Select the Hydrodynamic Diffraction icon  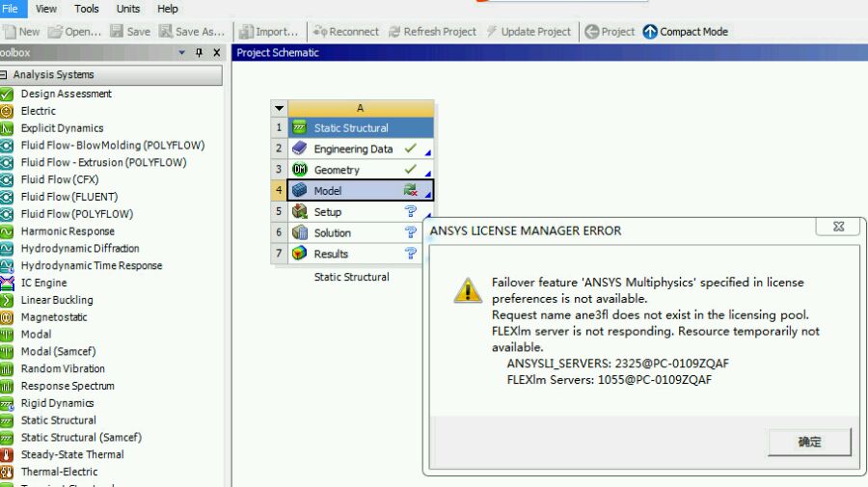click(x=7, y=249)
